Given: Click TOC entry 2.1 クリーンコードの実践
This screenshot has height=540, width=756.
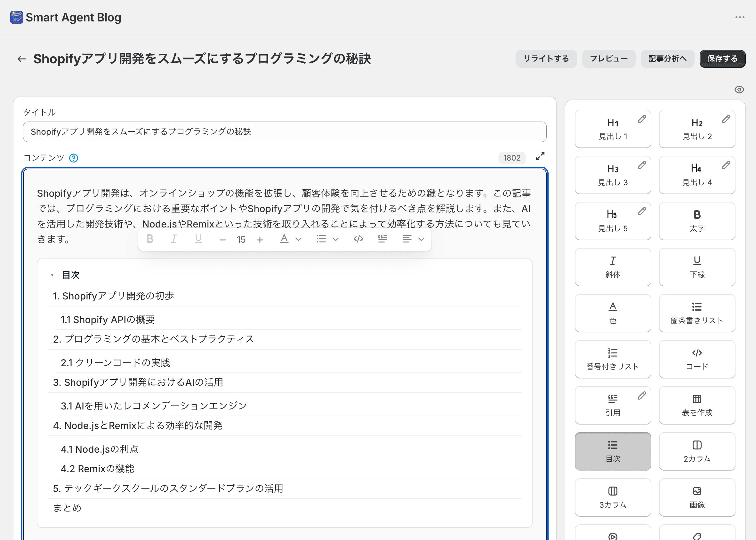Looking at the screenshot, I should tap(116, 363).
